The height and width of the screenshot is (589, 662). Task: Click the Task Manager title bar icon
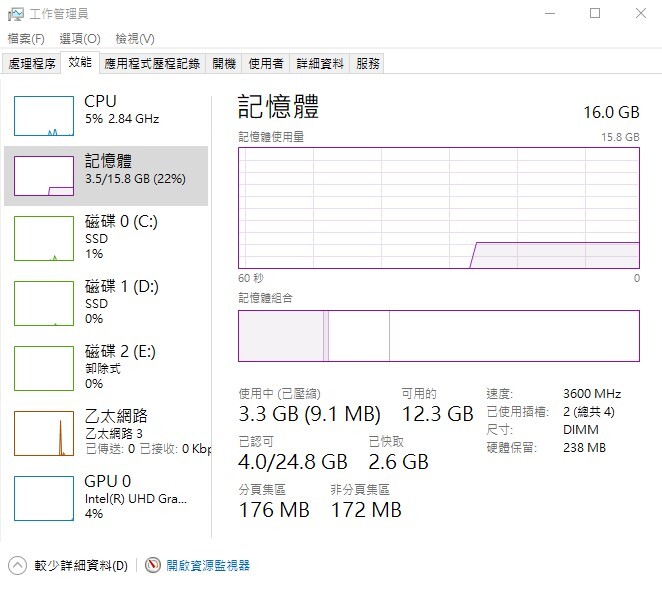click(x=15, y=14)
